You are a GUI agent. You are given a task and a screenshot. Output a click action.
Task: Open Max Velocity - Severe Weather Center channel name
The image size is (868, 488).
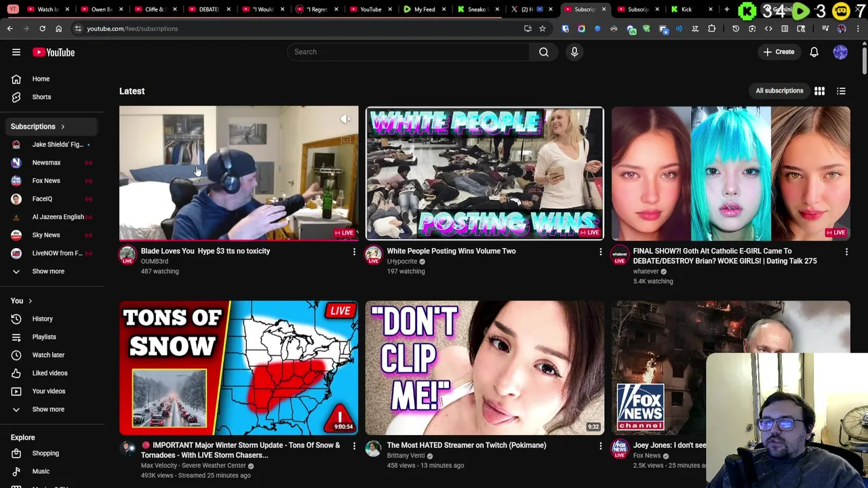(x=193, y=466)
